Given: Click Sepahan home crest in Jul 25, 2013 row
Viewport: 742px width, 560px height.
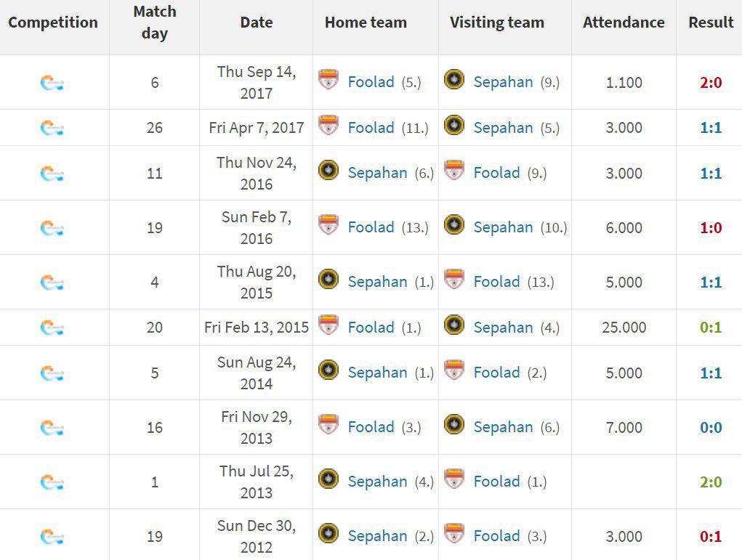Looking at the screenshot, I should (x=328, y=479).
